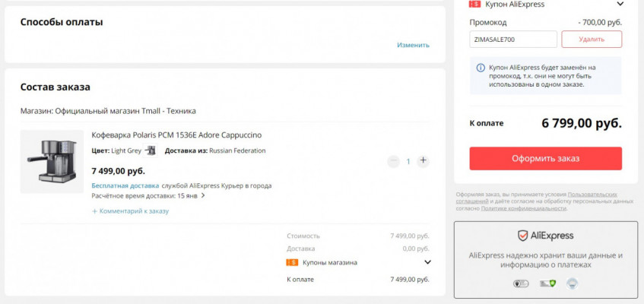Click the first payment security badge
The image size is (644, 304).
point(521,283)
